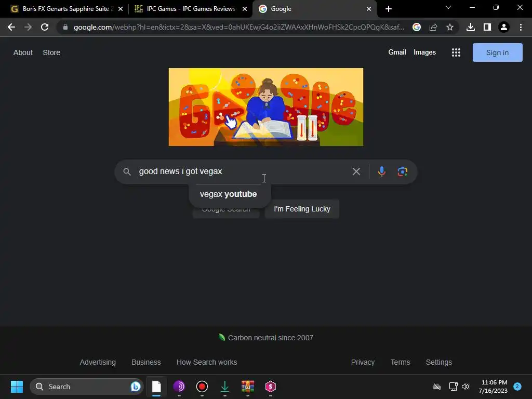Open the clock showing 11:06 PM

coord(494,387)
